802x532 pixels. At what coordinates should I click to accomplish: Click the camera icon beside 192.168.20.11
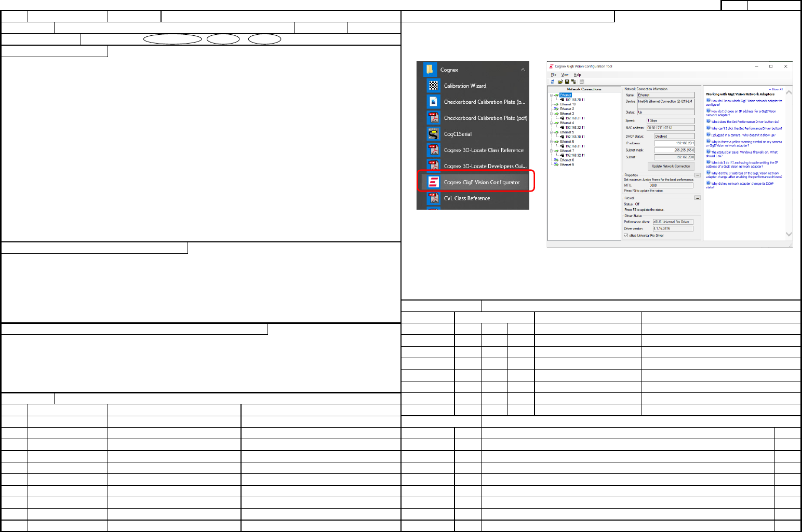(562, 100)
